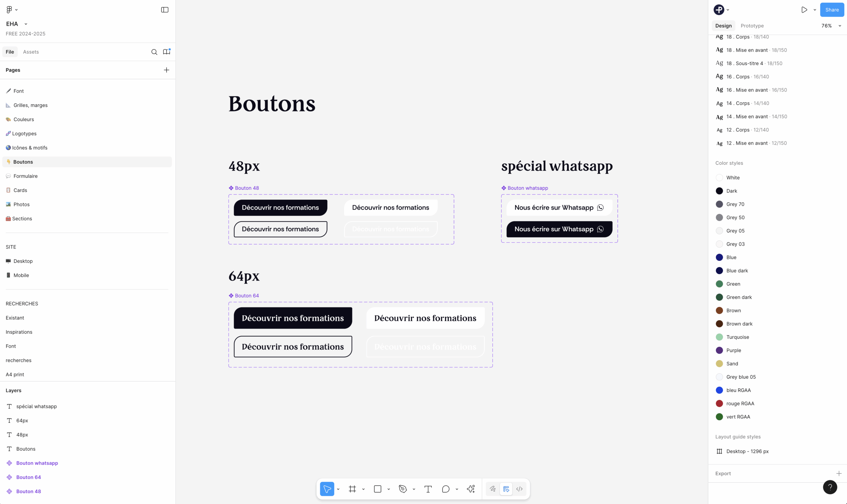Viewport: 847px width, 504px height.
Task: Select the Comment tool
Action: [446, 489]
